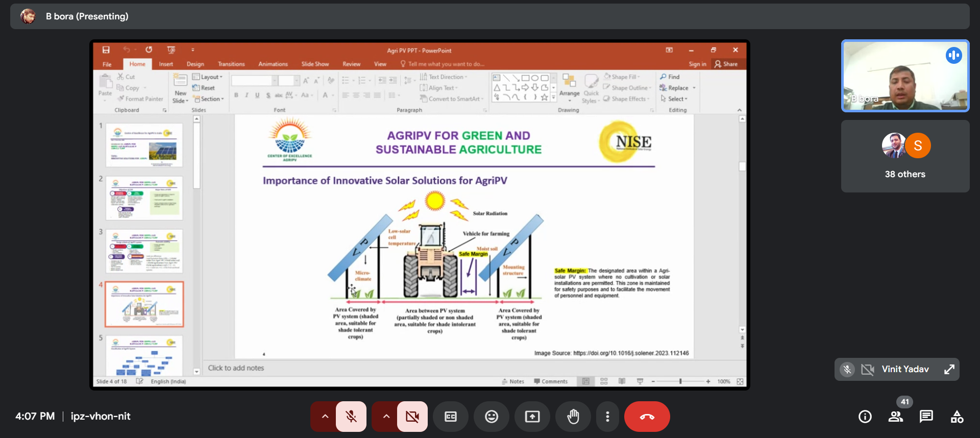
Task: Open meeting details info icon
Action: pos(865,417)
